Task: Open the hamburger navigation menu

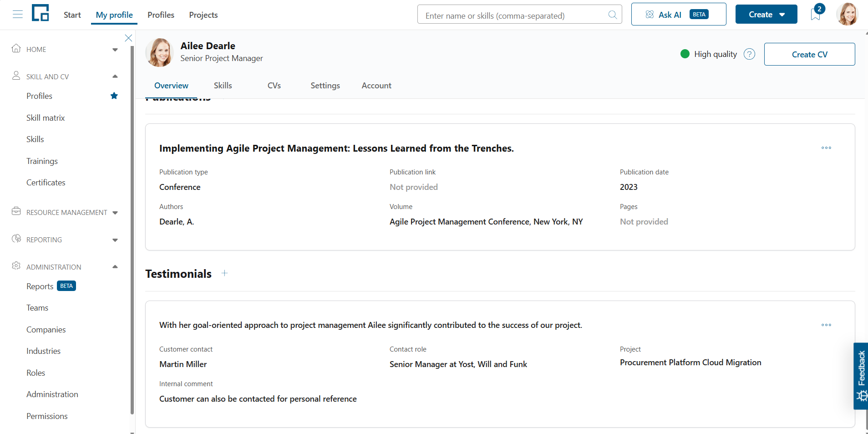Action: 18,15
